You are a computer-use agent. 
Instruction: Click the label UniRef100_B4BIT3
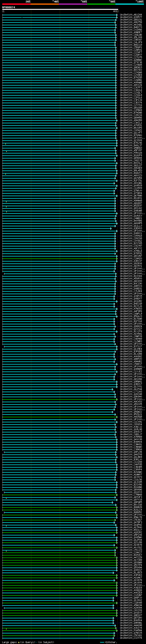click(131, 27)
